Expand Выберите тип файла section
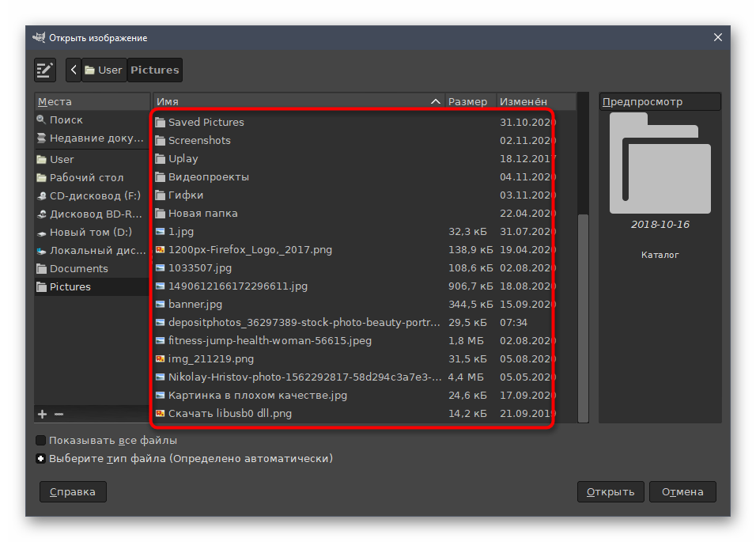This screenshot has width=756, height=542. (41, 459)
